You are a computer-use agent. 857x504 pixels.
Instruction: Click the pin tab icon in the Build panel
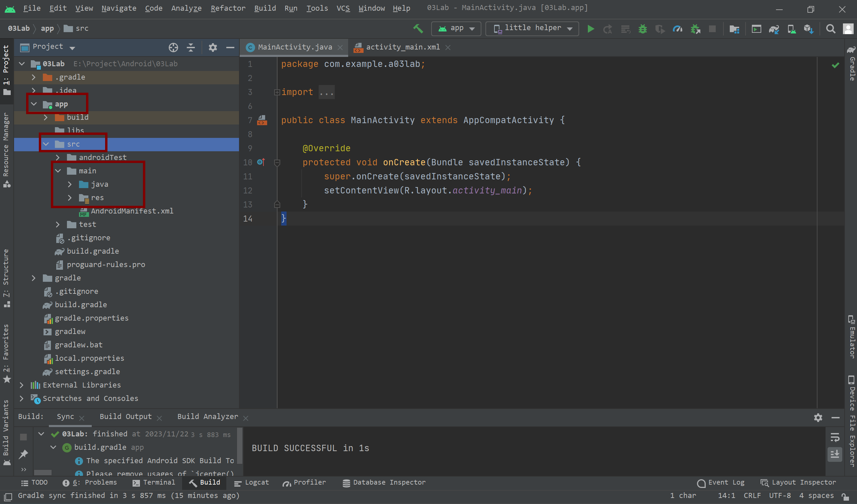(x=23, y=454)
